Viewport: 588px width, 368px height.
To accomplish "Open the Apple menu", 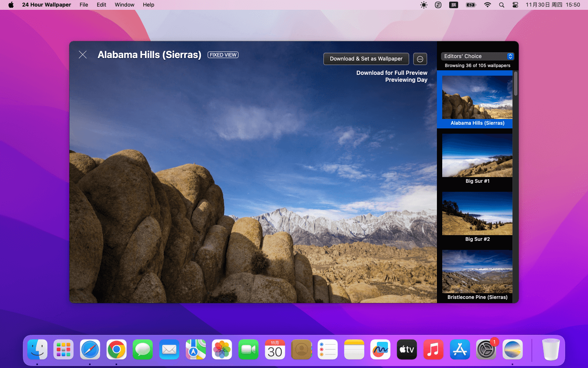I will click(x=11, y=5).
